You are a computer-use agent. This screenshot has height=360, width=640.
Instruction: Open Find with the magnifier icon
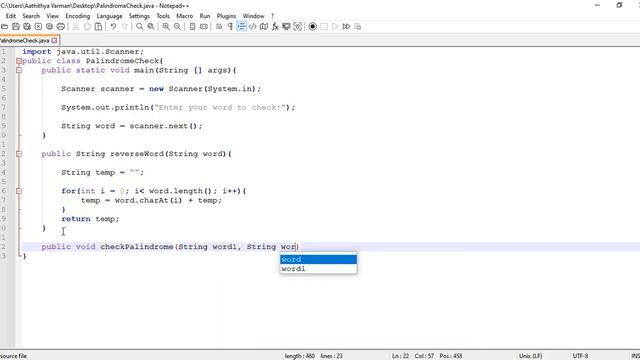tap(140, 27)
